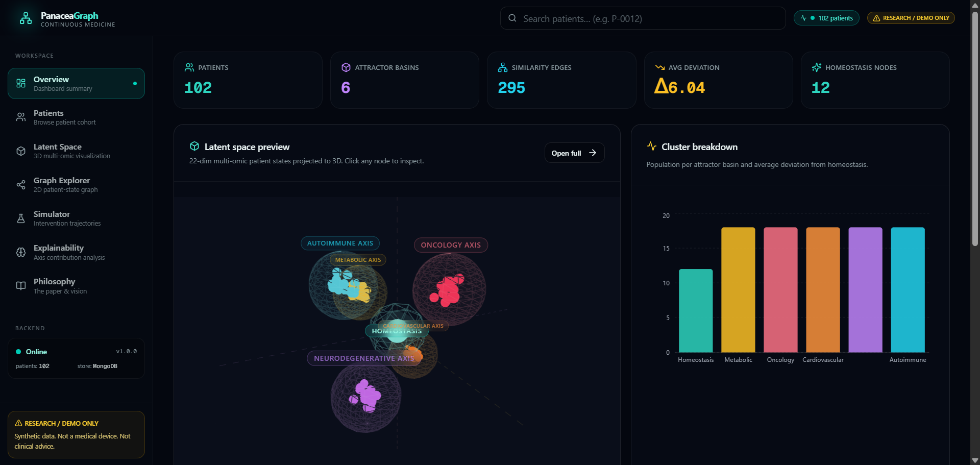The image size is (980, 465).
Task: Click the Simulator flask icon
Action: pos(21,218)
